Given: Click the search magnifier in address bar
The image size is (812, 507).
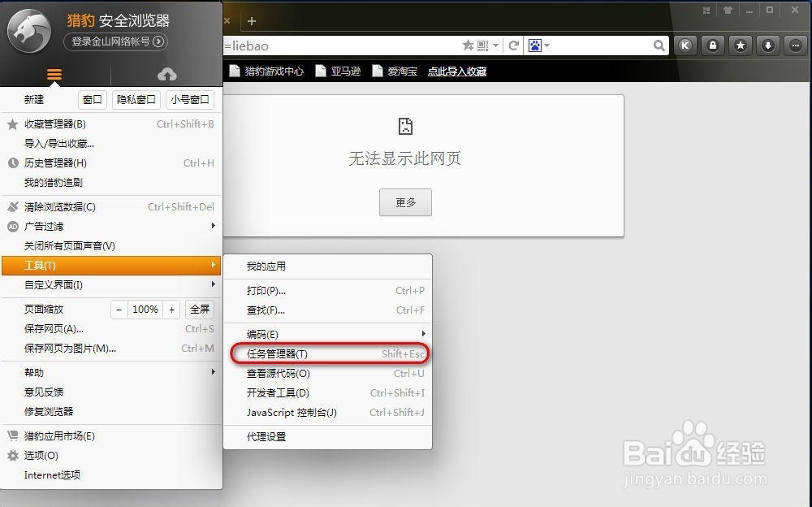Looking at the screenshot, I should point(660,45).
